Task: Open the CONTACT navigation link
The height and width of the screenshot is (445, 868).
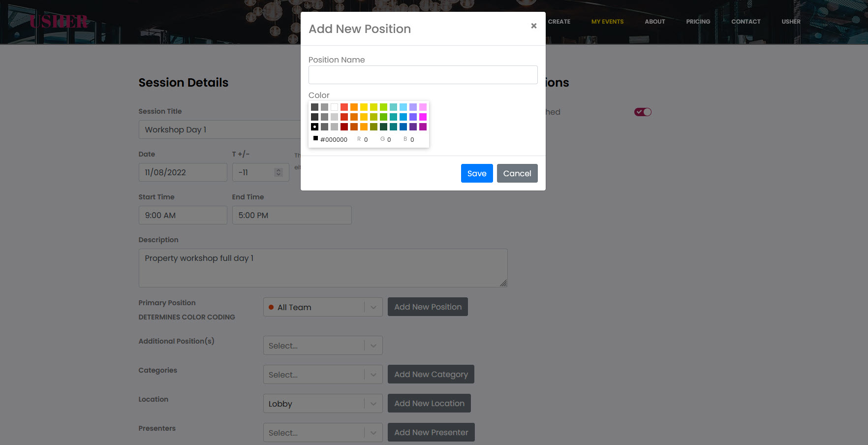Action: pyautogui.click(x=745, y=22)
